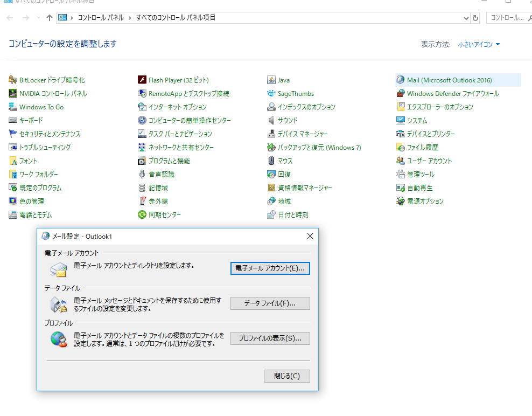Open the 地域 globe icon
The width and height of the screenshot is (532, 416).
pos(271,201)
